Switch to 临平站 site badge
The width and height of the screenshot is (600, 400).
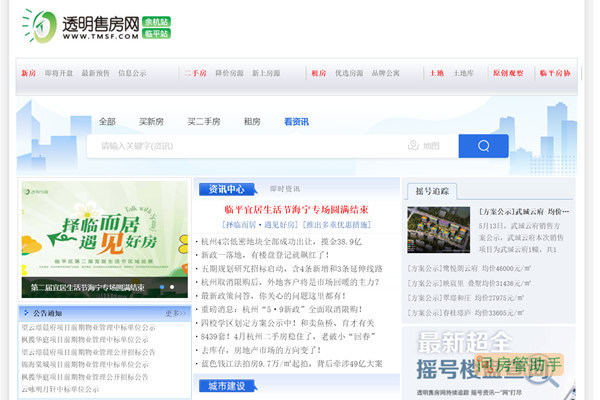pos(156,34)
